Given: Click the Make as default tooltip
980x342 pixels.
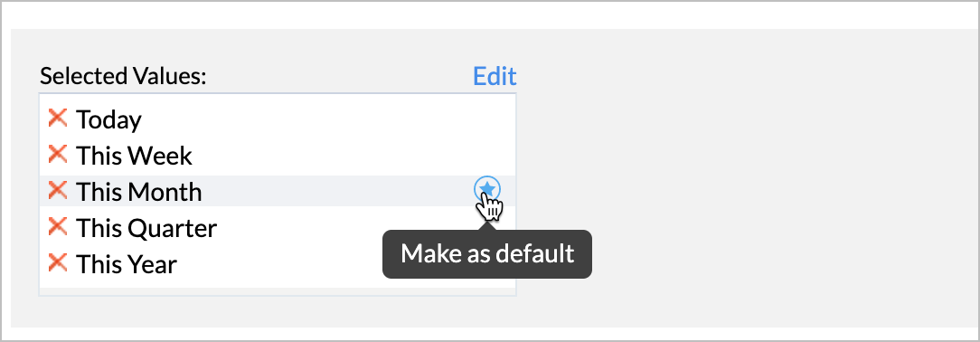Looking at the screenshot, I should pos(487,254).
